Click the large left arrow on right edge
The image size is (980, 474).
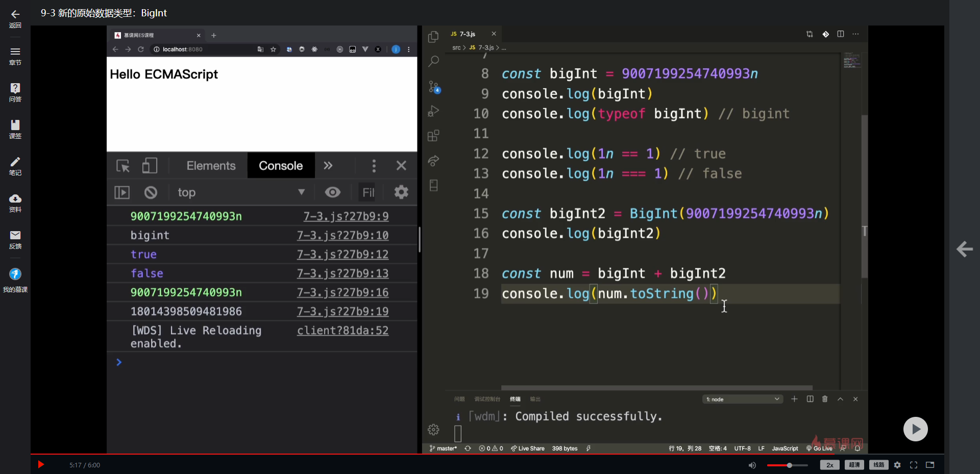tap(964, 249)
